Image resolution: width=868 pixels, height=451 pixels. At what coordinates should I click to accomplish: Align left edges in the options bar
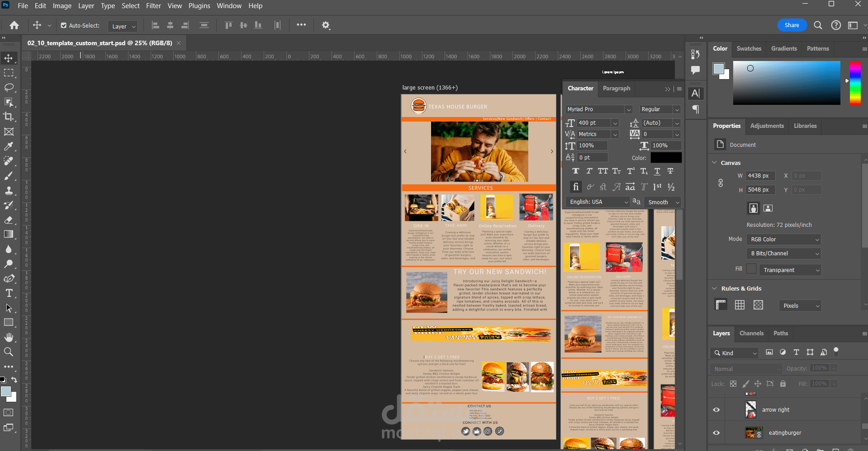click(x=155, y=25)
